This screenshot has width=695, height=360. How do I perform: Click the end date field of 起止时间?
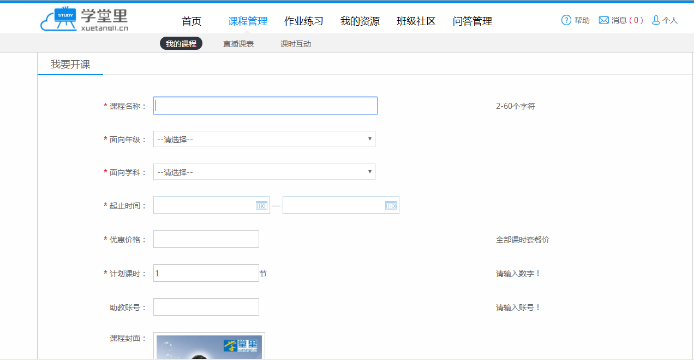click(x=341, y=205)
